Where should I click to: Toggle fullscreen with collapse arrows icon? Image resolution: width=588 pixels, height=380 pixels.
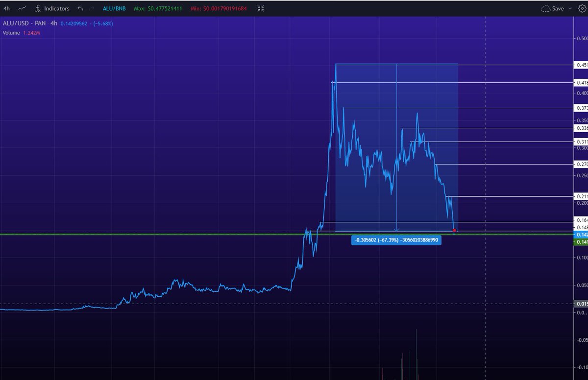(261, 8)
